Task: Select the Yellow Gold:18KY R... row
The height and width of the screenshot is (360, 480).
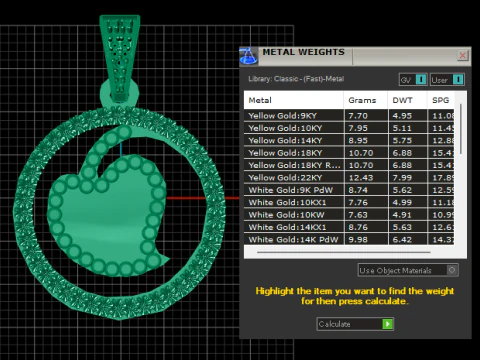Action: 349,165
